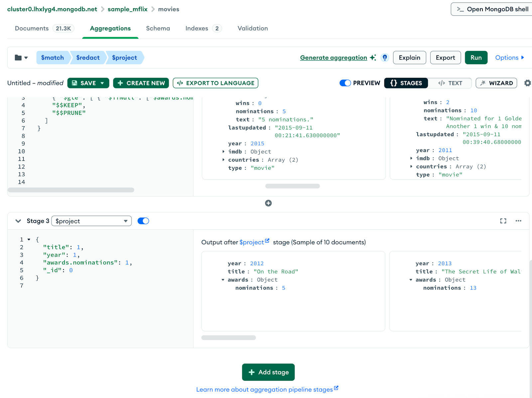Switch to the Schema tab
The image size is (532, 398).
point(158,28)
